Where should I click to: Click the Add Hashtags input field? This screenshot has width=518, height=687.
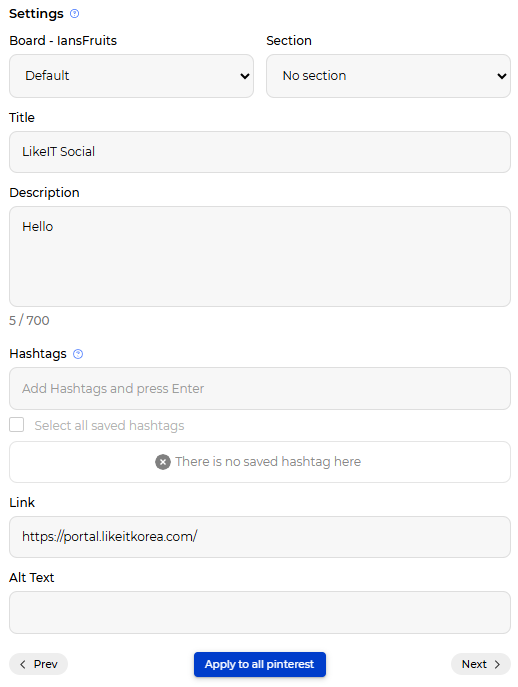[260, 389]
